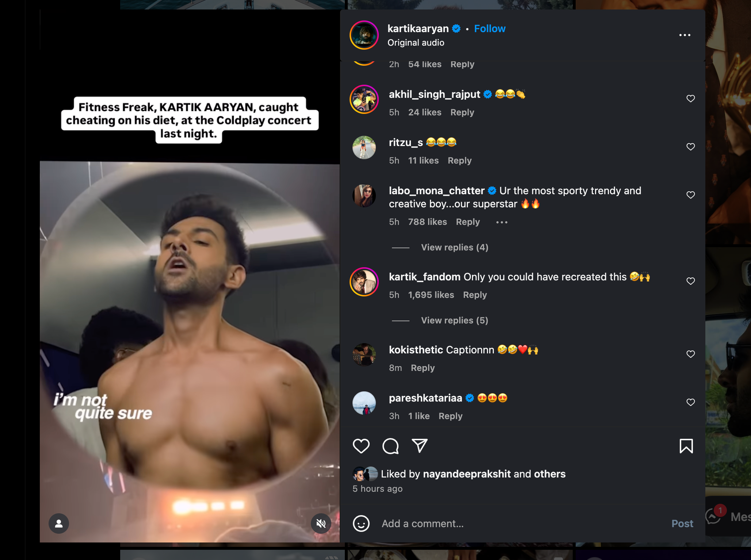This screenshot has height=560, width=751.
Task: Open more options on labo_mona_chatter's comment
Action: click(501, 222)
